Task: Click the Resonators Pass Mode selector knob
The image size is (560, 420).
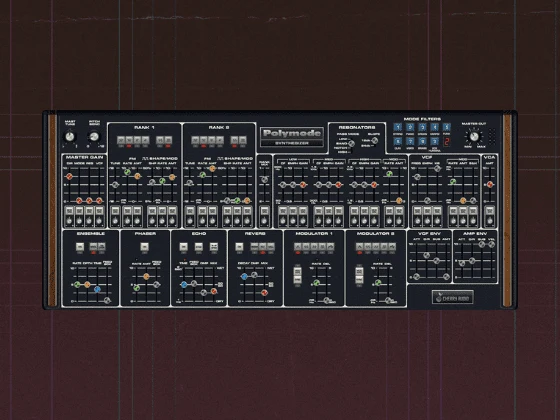Action: [351, 144]
